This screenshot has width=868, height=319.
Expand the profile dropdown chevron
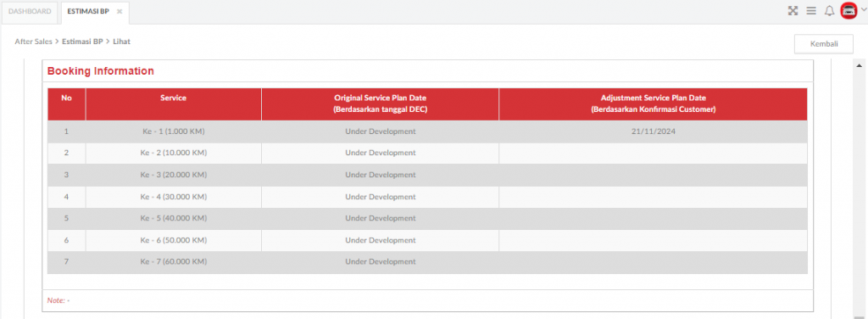click(x=864, y=10)
